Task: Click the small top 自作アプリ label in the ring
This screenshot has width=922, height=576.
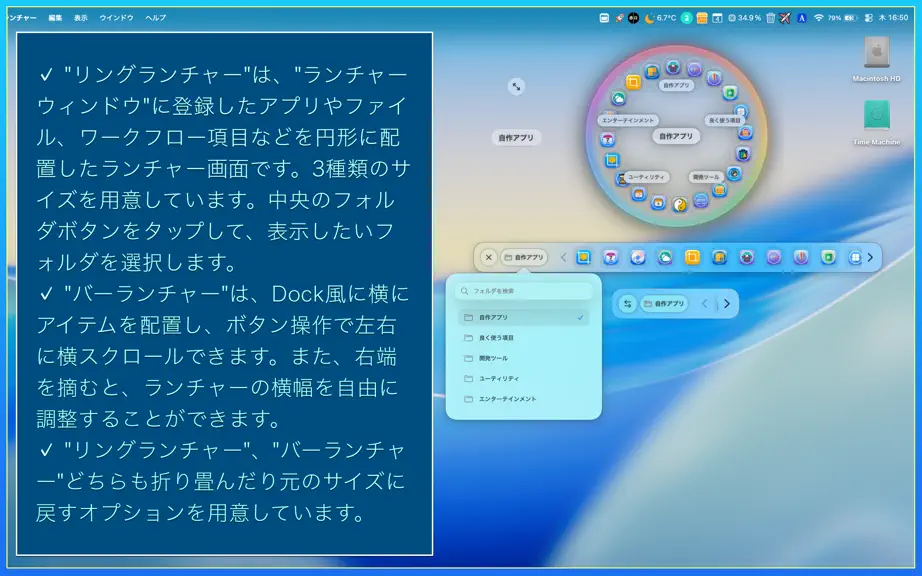Action: [x=676, y=86]
